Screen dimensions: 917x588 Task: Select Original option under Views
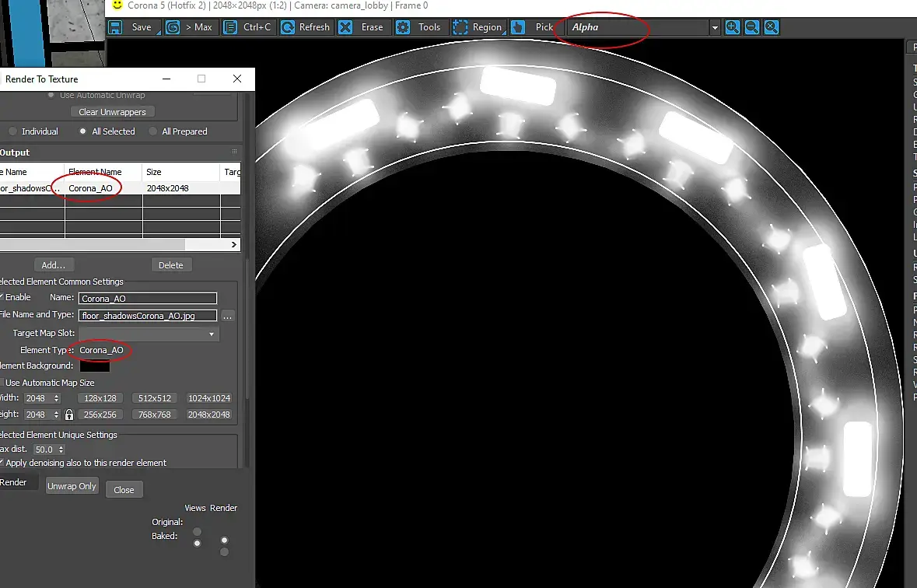click(197, 532)
